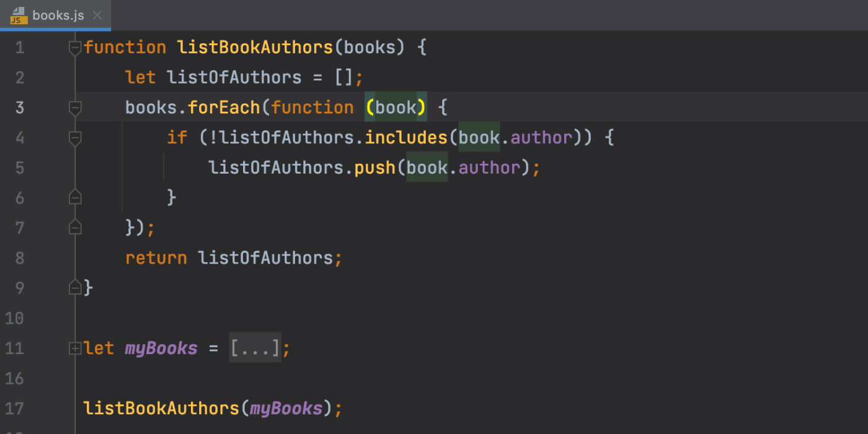
Task: Collapse the listBookAuthors function fold on line 1
Action: (x=75, y=48)
